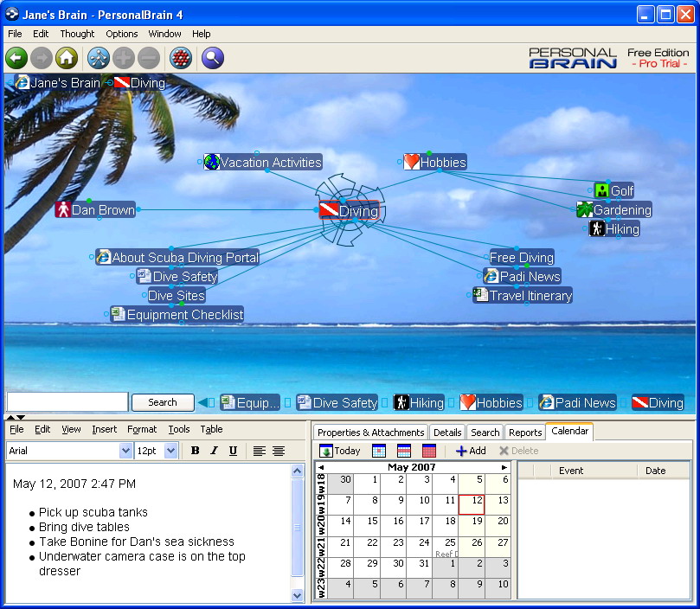Image resolution: width=700 pixels, height=609 pixels.
Task: Toggle italic formatting in notes
Action: click(x=215, y=451)
